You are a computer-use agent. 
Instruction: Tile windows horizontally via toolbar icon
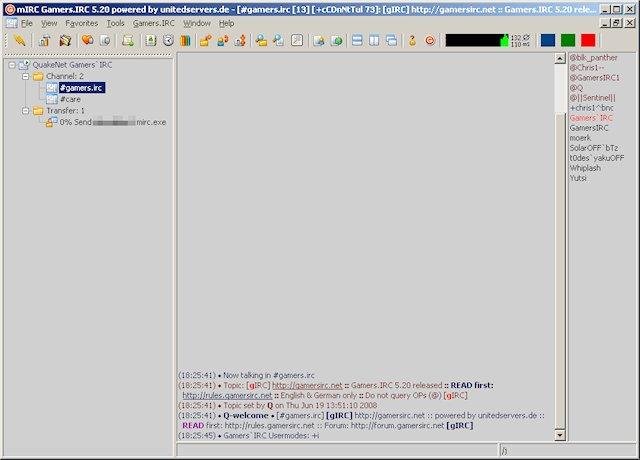357,40
